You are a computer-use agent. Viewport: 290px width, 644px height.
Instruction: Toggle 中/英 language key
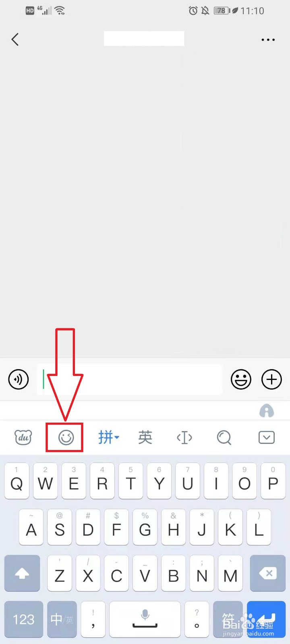coord(62,619)
